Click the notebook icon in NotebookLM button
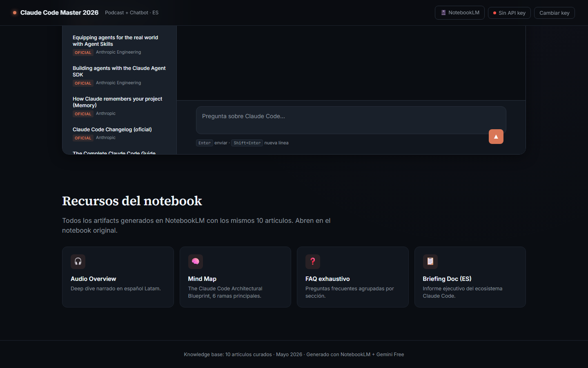This screenshot has width=588, height=368. point(443,13)
